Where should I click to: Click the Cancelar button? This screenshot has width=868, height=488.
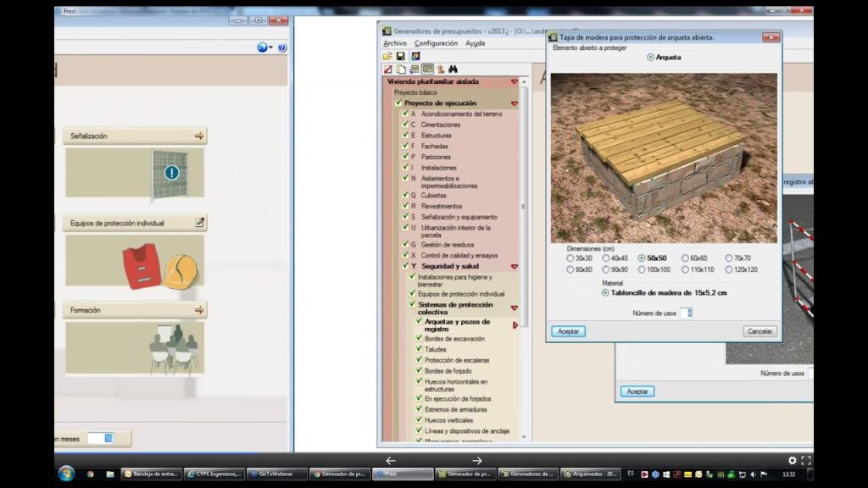coord(759,332)
